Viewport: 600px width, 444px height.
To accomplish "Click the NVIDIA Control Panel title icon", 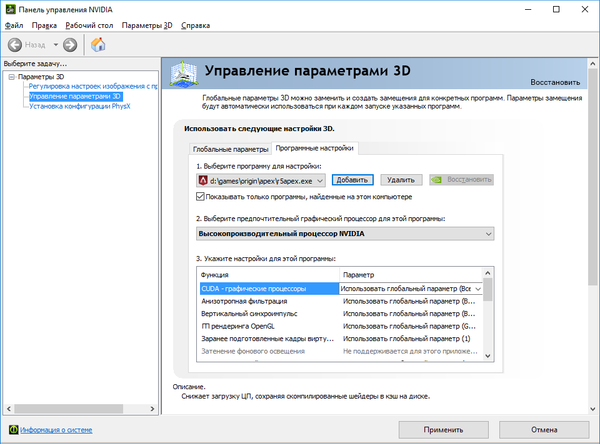I will point(10,10).
